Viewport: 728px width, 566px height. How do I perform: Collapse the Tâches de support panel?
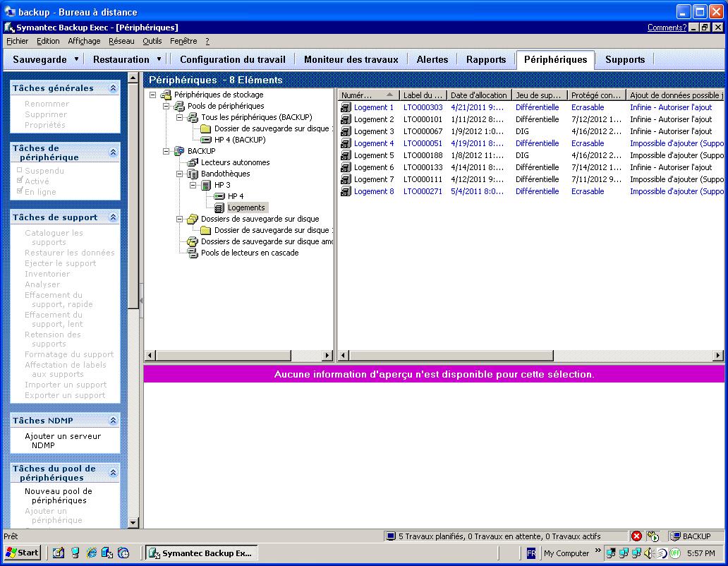point(113,217)
